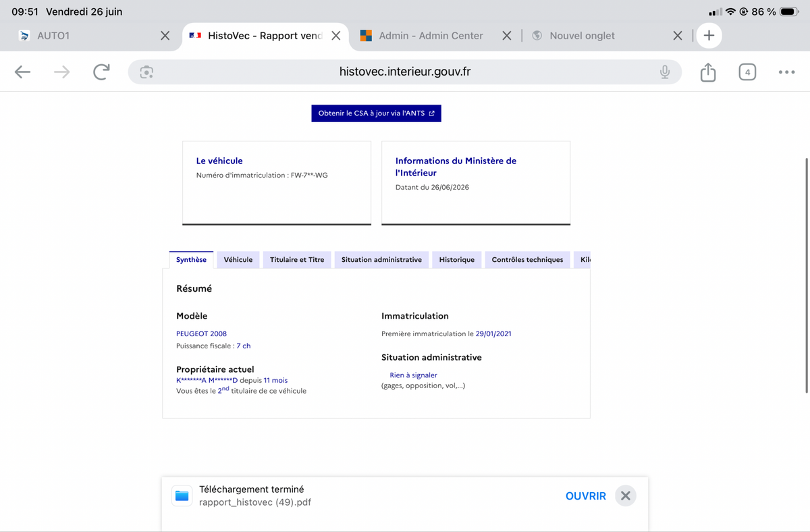810x532 pixels.
Task: Open the tab switcher showing 4 tabs
Action: pyautogui.click(x=747, y=72)
